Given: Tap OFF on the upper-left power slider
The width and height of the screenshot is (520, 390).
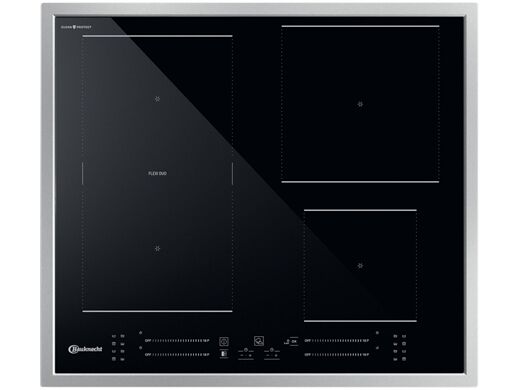Looking at the screenshot, I should (148, 341).
